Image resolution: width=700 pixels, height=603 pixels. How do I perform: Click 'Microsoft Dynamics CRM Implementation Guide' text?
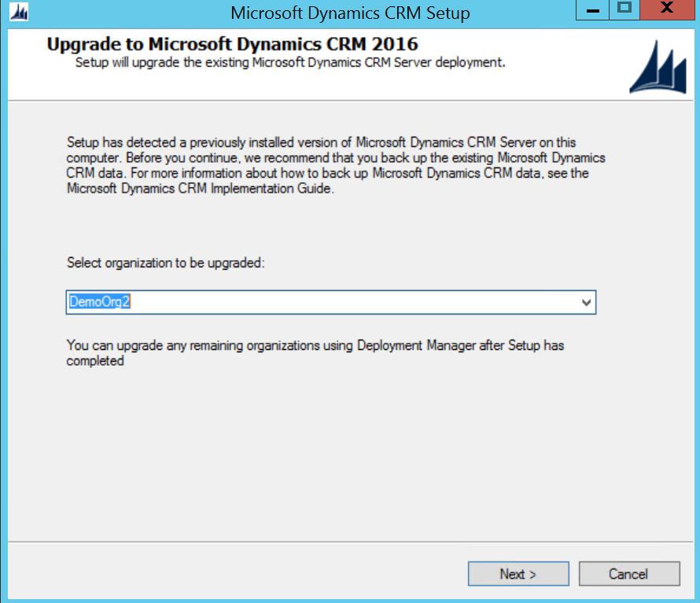[201, 189]
